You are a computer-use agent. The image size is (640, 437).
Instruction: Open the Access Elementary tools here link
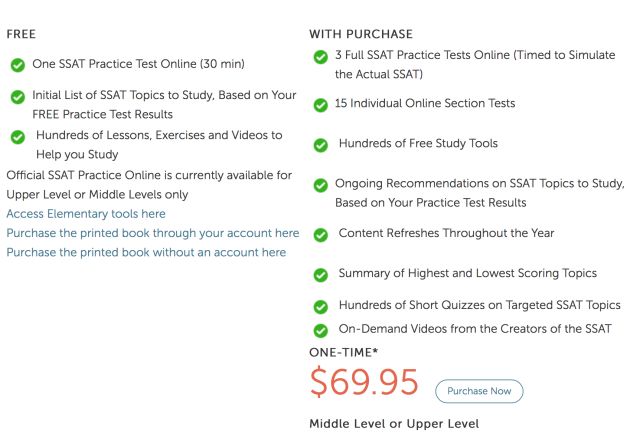click(x=86, y=214)
